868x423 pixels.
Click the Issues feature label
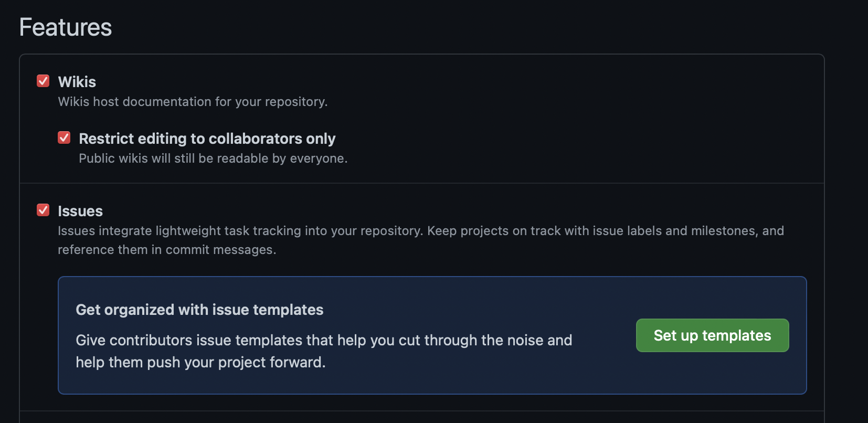coord(80,210)
